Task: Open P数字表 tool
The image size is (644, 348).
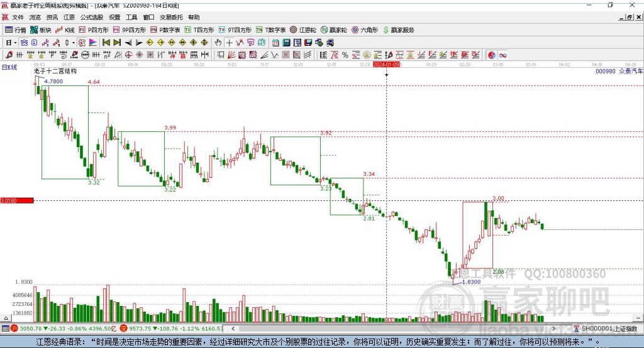Action: pyautogui.click(x=165, y=30)
